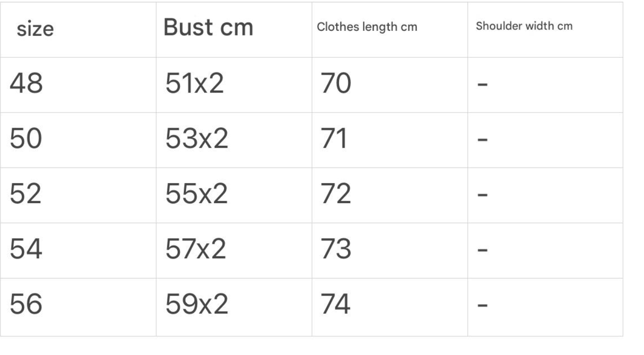
Task: Select clothes length value 71
Action: [x=334, y=140]
